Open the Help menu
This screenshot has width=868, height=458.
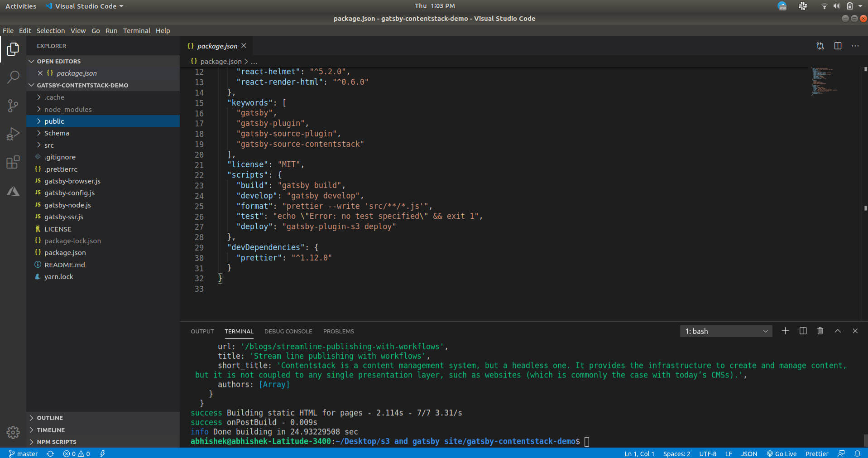pos(163,30)
